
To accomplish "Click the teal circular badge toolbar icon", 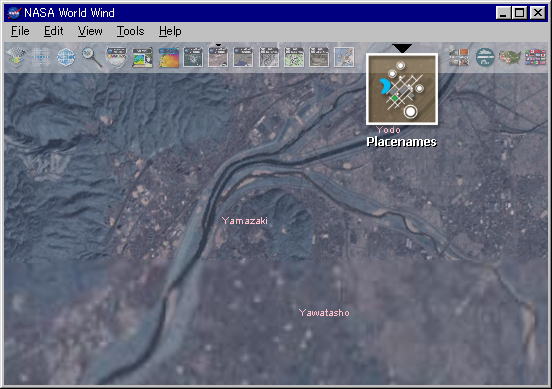I will click(x=485, y=57).
